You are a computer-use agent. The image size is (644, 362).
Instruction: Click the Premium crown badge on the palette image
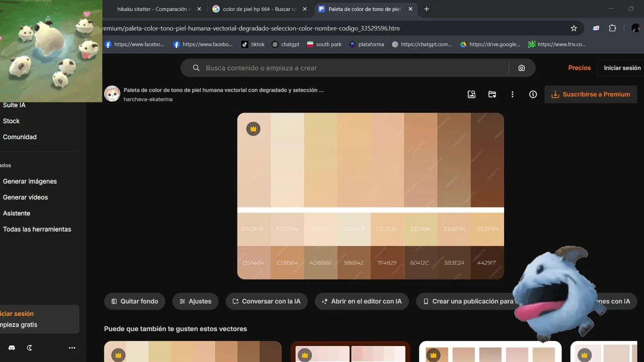[253, 129]
